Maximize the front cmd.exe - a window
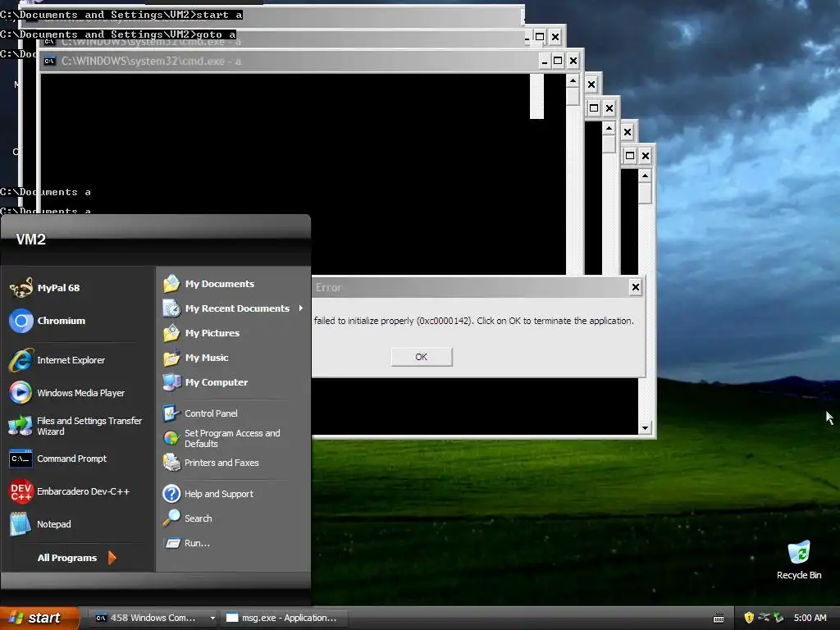This screenshot has height=630, width=840. [558, 61]
